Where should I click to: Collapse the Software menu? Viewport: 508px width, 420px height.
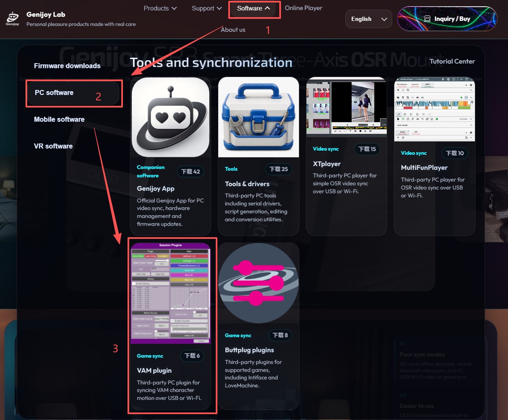254,8
